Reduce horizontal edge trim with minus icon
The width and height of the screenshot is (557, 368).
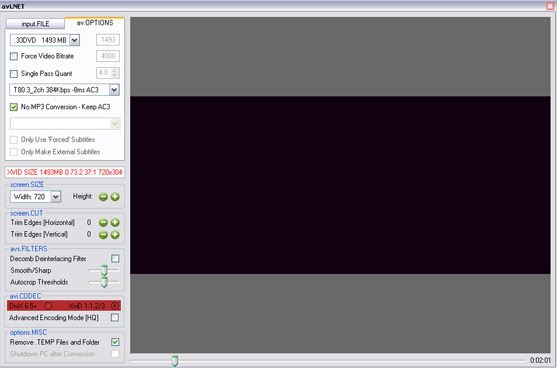click(103, 223)
